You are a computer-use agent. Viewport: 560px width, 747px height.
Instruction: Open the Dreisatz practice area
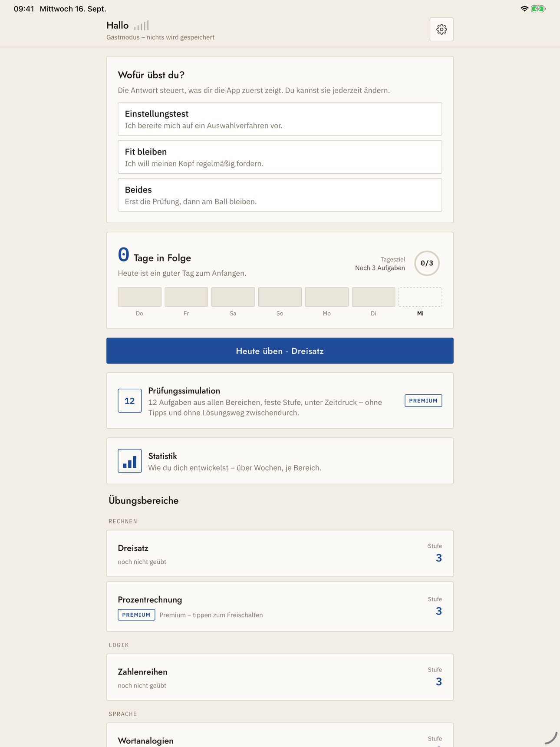pos(280,553)
